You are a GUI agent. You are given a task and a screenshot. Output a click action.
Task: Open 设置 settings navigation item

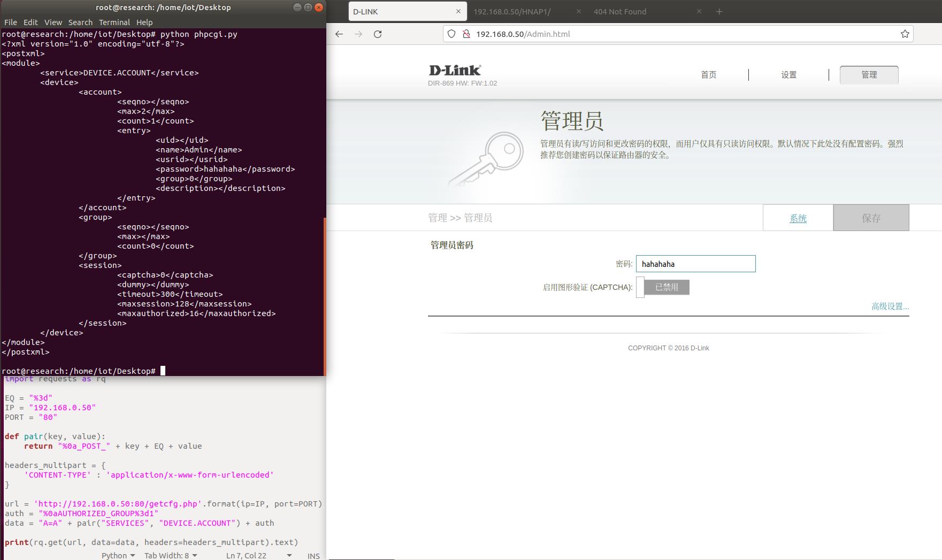click(789, 75)
